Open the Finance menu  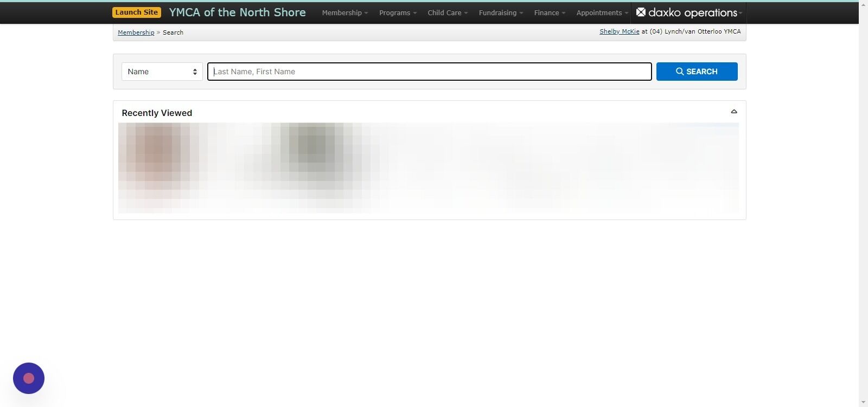click(x=550, y=13)
